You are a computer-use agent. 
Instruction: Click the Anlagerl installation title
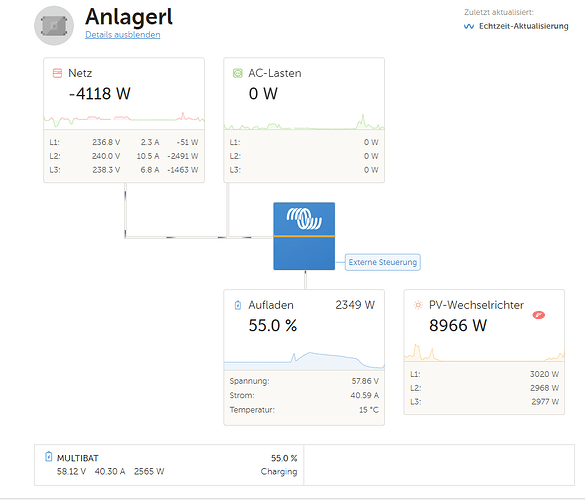tap(129, 17)
